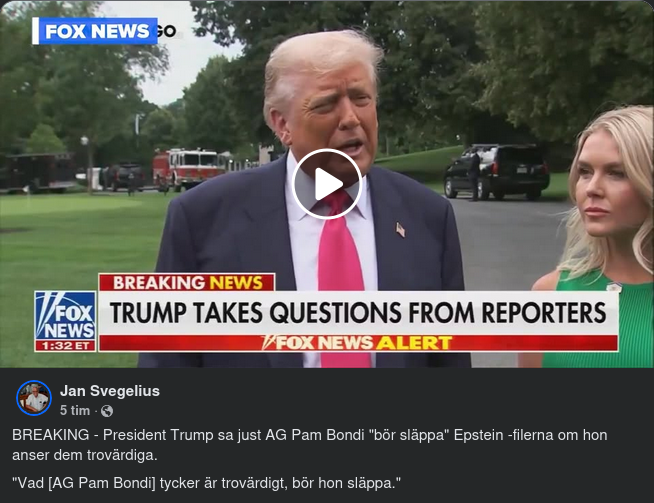Image resolution: width=654 pixels, height=503 pixels.
Task: Open Jan Svegelius profile picture
Action: click(x=34, y=398)
